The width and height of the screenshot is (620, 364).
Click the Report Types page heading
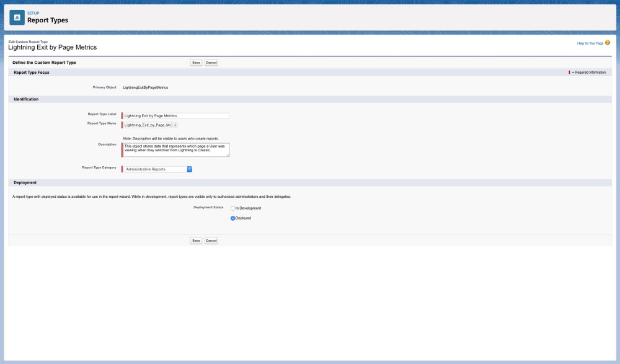coord(48,20)
